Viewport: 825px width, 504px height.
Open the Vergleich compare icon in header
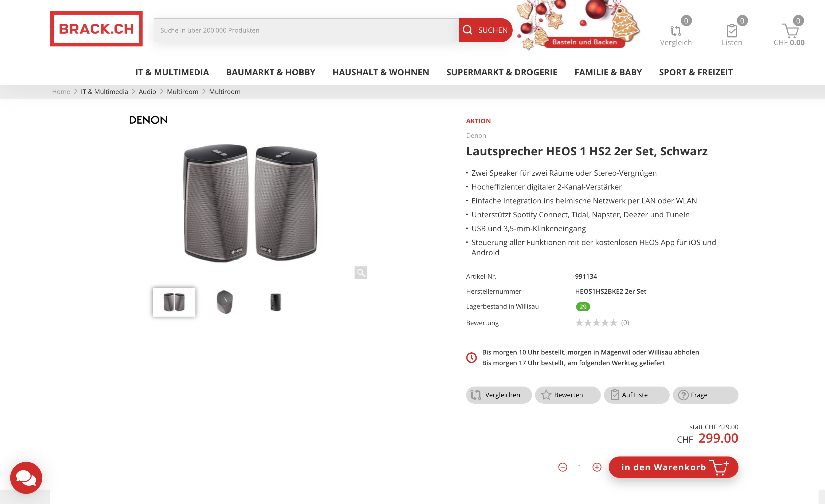click(676, 31)
